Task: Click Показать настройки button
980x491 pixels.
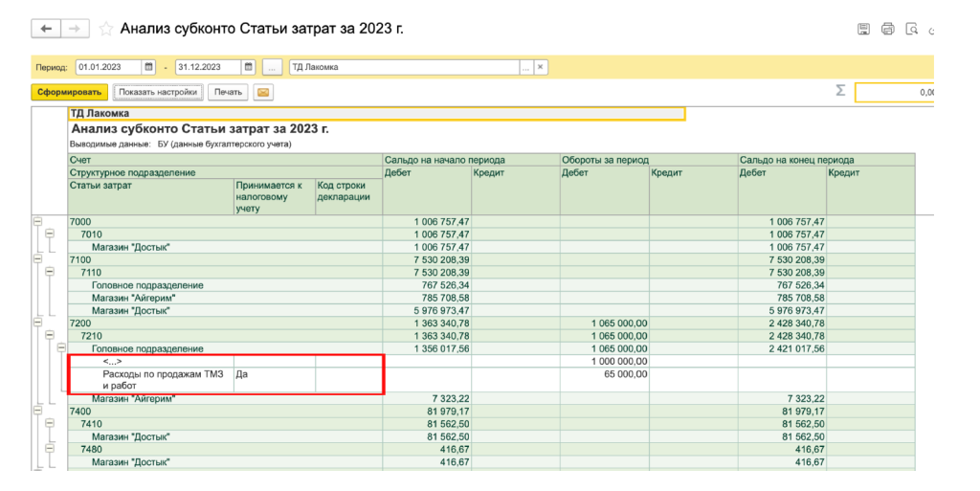Action: pyautogui.click(x=158, y=93)
